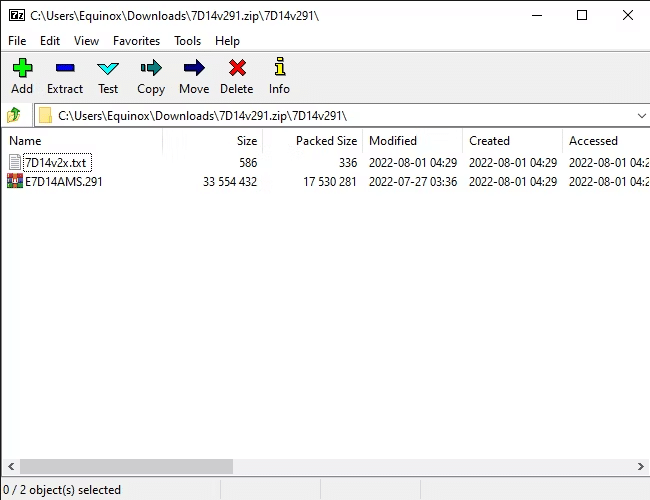
Task: Open the Favorites menu
Action: 136,41
